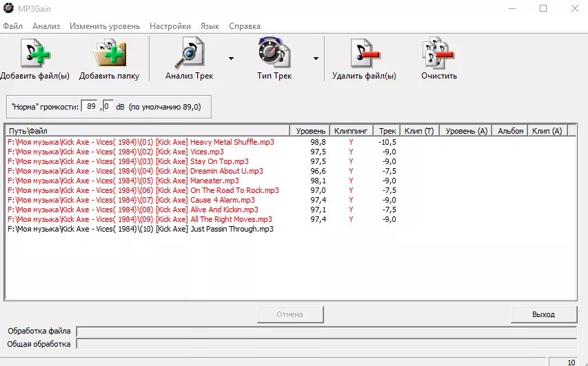Open the Язык menu
This screenshot has width=588, height=366.
pos(210,26)
